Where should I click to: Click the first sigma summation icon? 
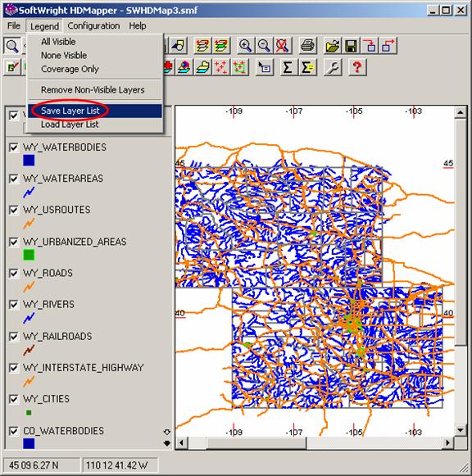tap(288, 67)
